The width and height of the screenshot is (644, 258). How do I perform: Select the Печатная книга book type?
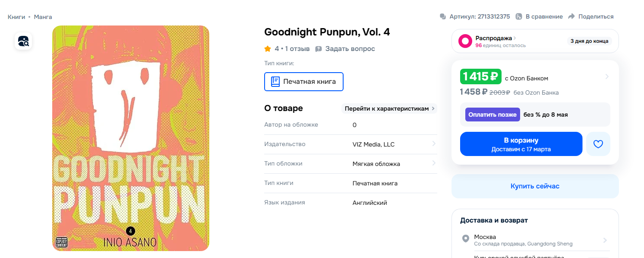pyautogui.click(x=303, y=82)
